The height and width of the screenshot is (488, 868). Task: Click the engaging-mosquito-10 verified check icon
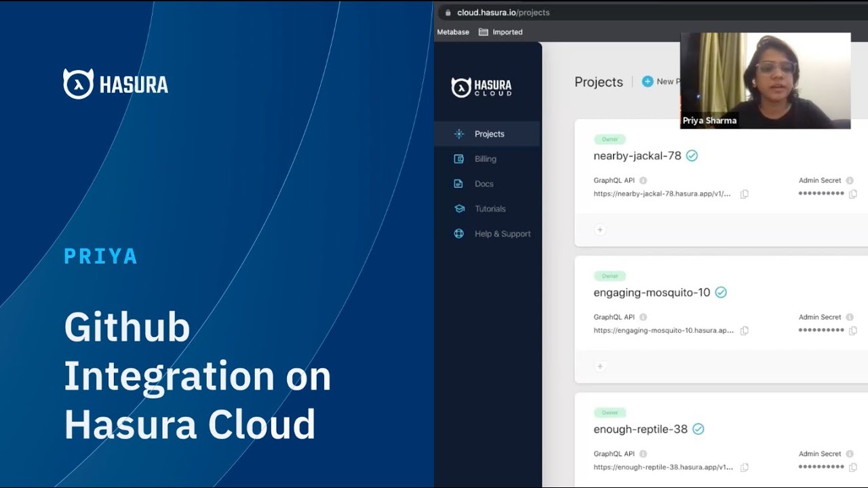tap(721, 293)
